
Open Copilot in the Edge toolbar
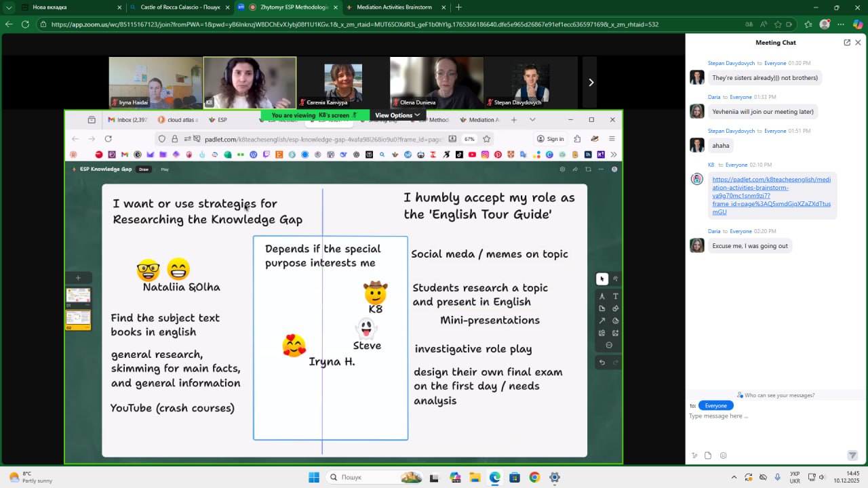pyautogui.click(x=856, y=24)
